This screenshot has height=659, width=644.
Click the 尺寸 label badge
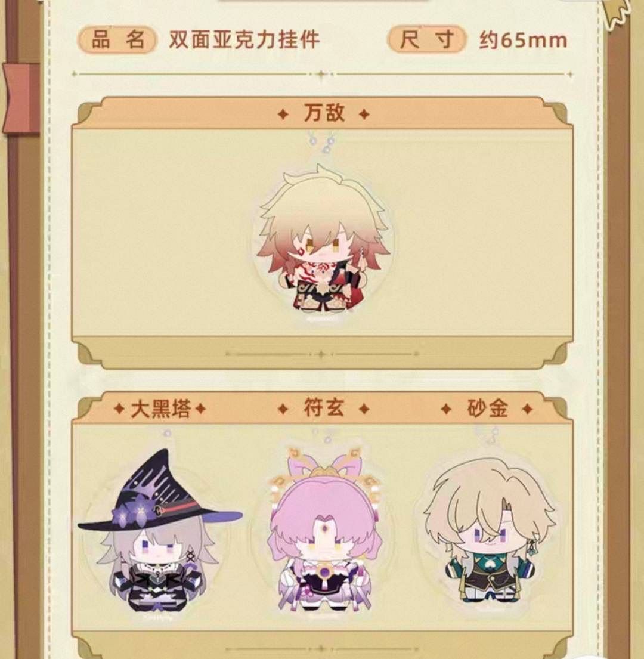[x=427, y=39]
